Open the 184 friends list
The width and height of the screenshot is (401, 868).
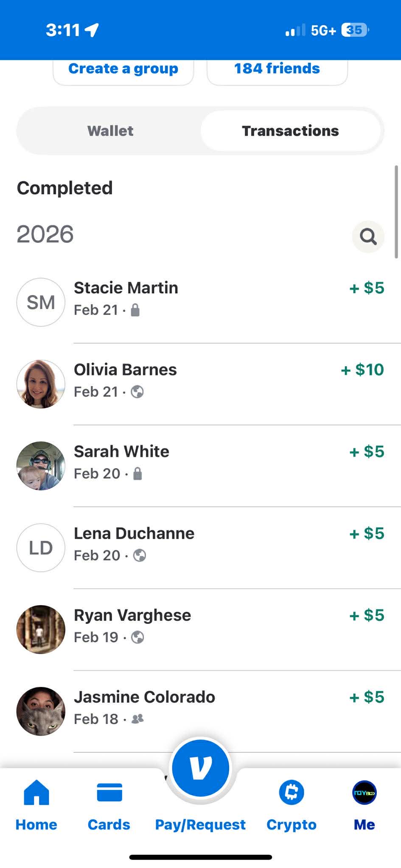pos(277,70)
